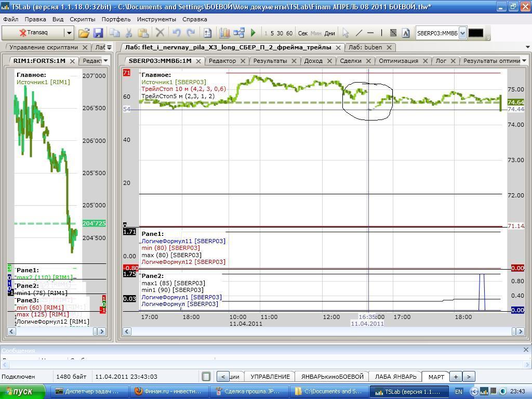Switch to the Оптимизация tab
The image size is (532, 399).
[x=398, y=61]
